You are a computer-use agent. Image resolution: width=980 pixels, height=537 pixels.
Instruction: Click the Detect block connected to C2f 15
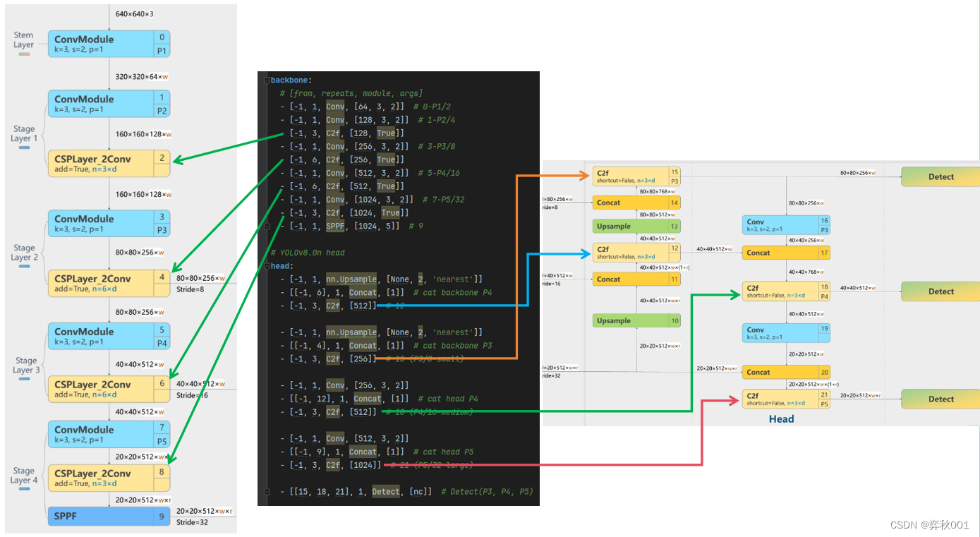[940, 177]
